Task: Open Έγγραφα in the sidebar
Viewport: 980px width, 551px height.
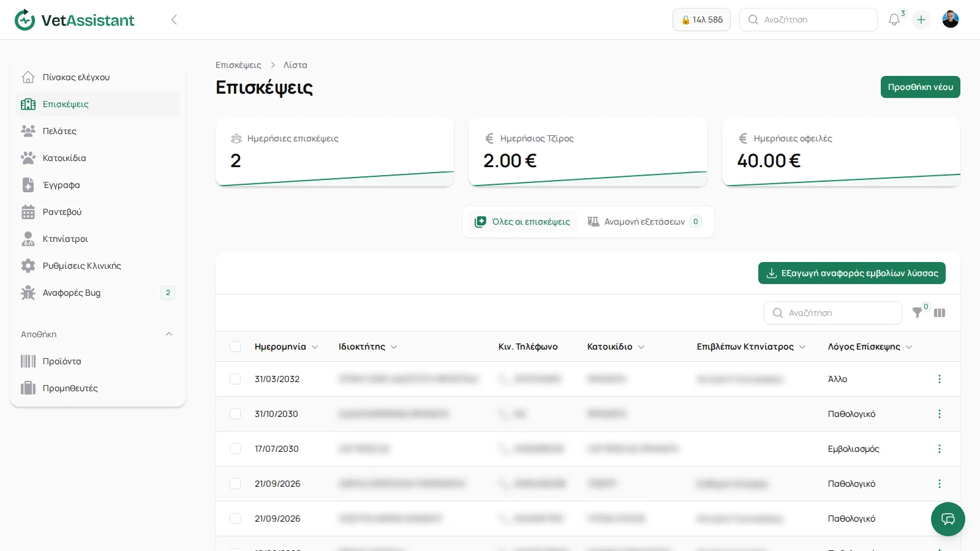Action: point(98,185)
